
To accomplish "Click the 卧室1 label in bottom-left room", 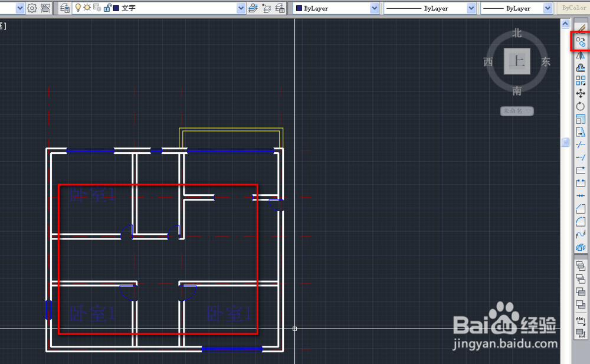I will point(93,313).
